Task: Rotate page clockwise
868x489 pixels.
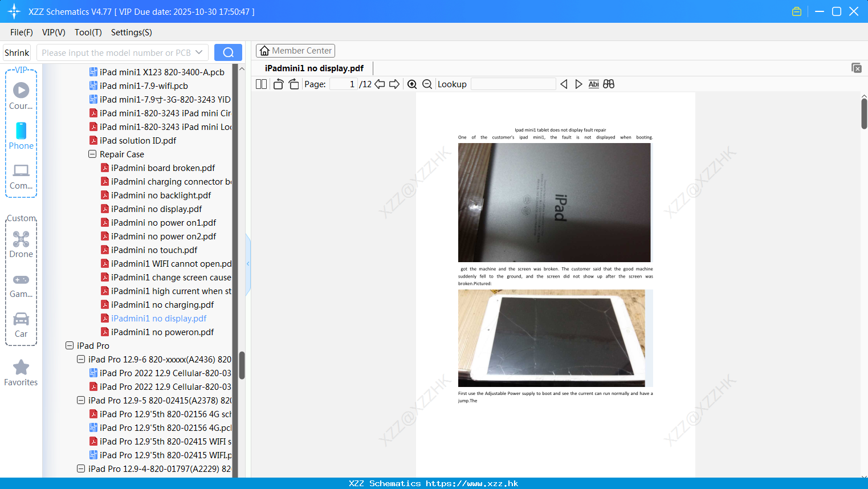Action: pos(294,84)
